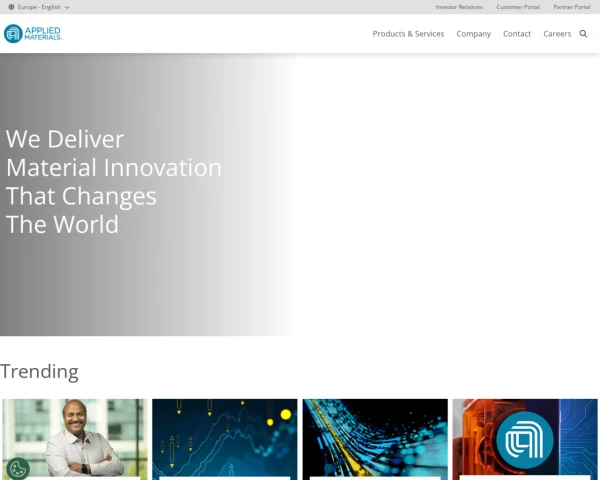This screenshot has height=480, width=600.
Task: Click the Trending section heading
Action: click(x=39, y=371)
